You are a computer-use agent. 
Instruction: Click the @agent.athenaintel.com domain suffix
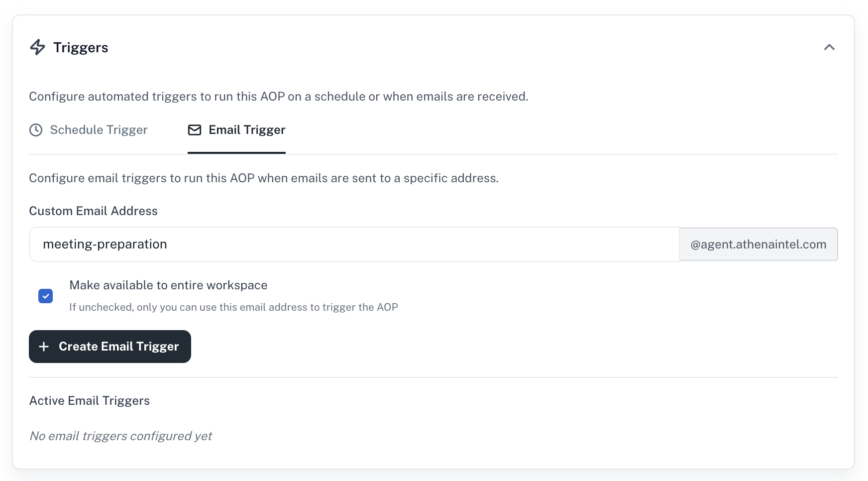click(758, 244)
